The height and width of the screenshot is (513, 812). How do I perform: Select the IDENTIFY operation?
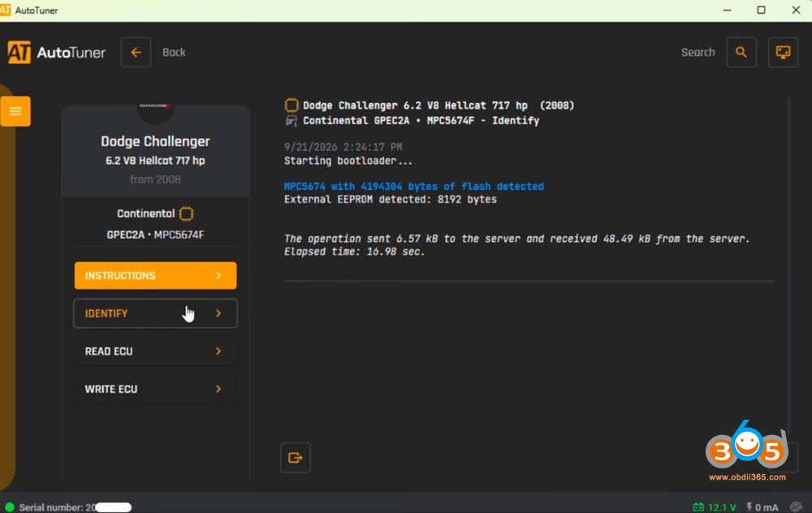[155, 313]
